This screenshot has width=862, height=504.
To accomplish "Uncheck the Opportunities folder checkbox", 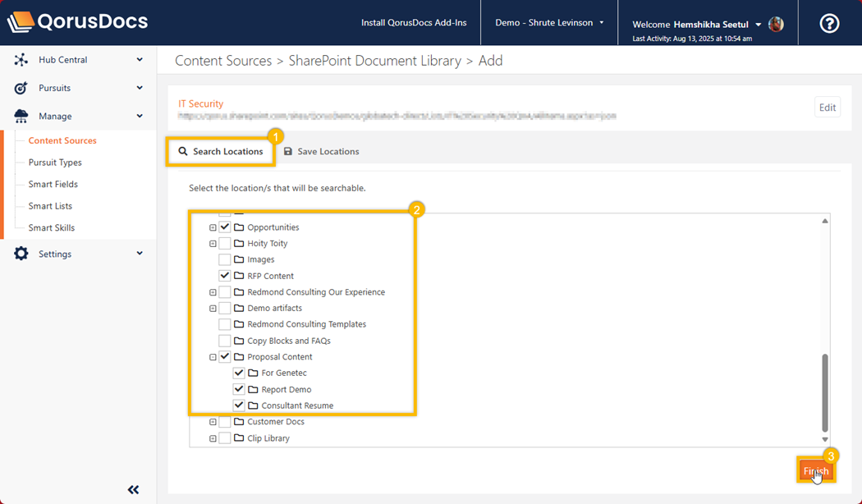I will [225, 227].
